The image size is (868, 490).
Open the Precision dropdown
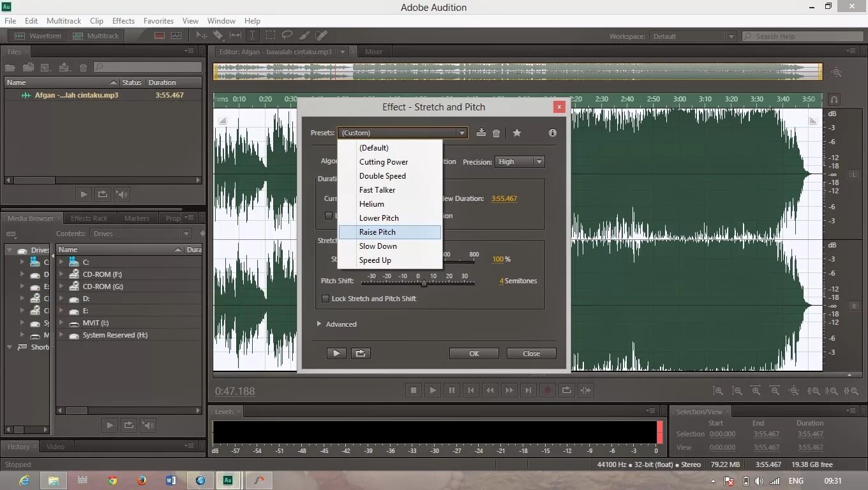[x=520, y=162]
